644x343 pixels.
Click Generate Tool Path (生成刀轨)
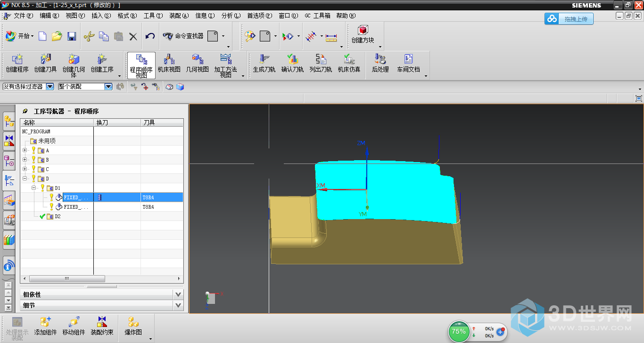point(264,64)
